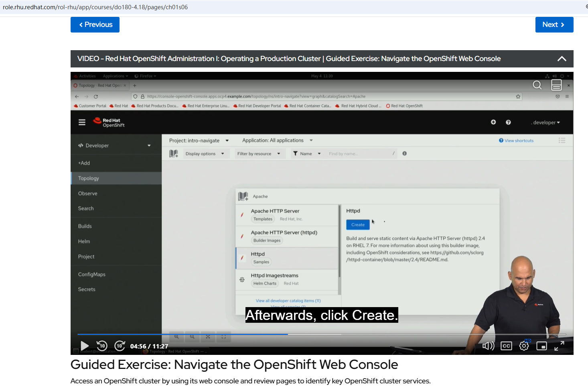The image size is (588, 389).
Task: Open the video search magnifier icon
Action: pyautogui.click(x=537, y=85)
